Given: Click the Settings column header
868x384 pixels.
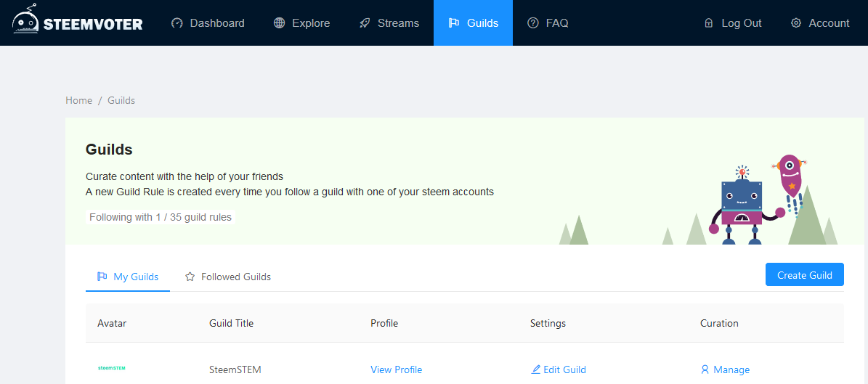Looking at the screenshot, I should [548, 323].
